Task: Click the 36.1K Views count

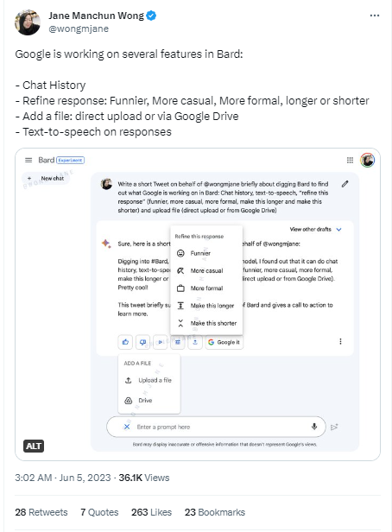Action: point(144,478)
